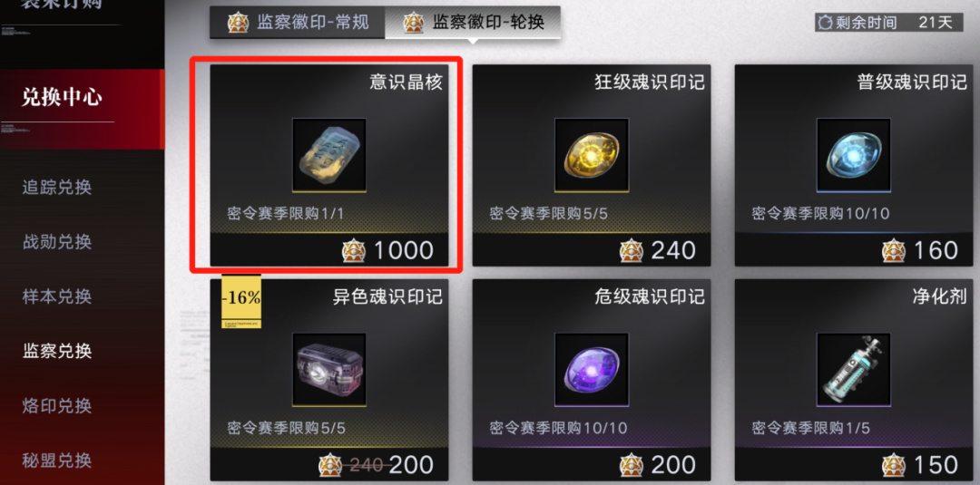Click the 狂级魂识印记 golden gem icon
This screenshot has width=980, height=485.
pos(592,155)
